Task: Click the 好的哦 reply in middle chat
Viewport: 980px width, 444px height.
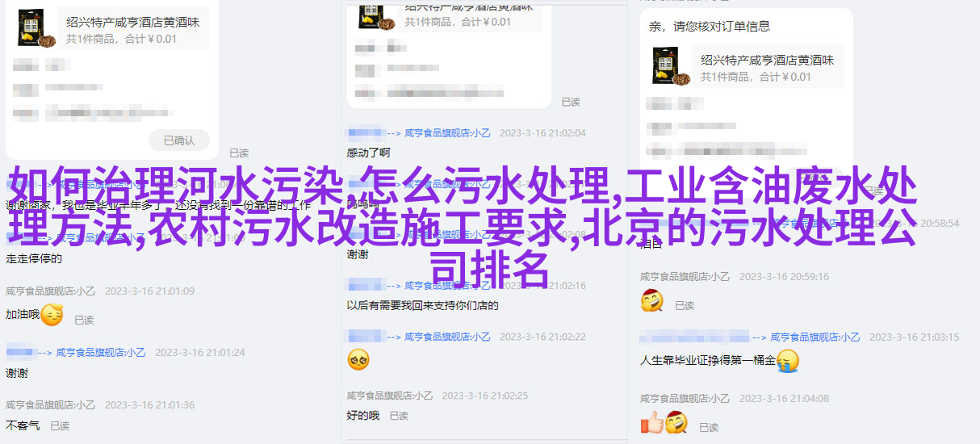Action: [362, 416]
